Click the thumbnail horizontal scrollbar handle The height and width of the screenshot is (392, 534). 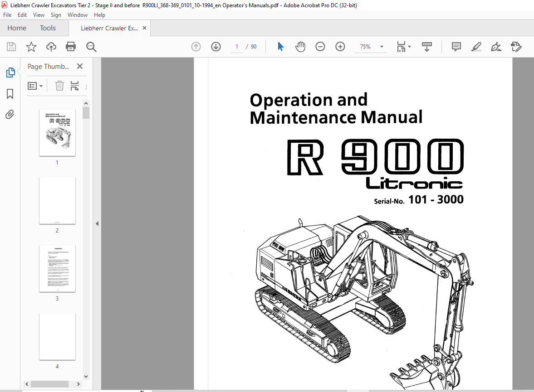tap(50, 384)
